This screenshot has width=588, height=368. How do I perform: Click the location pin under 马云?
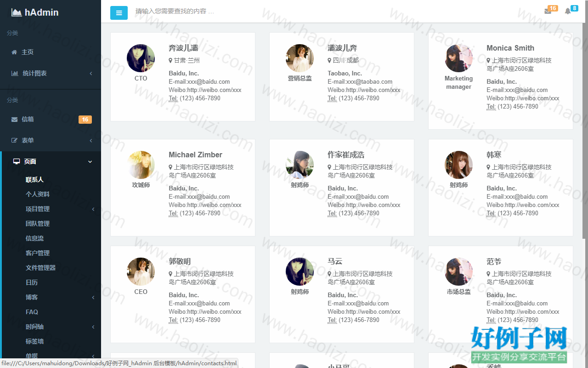pos(329,274)
